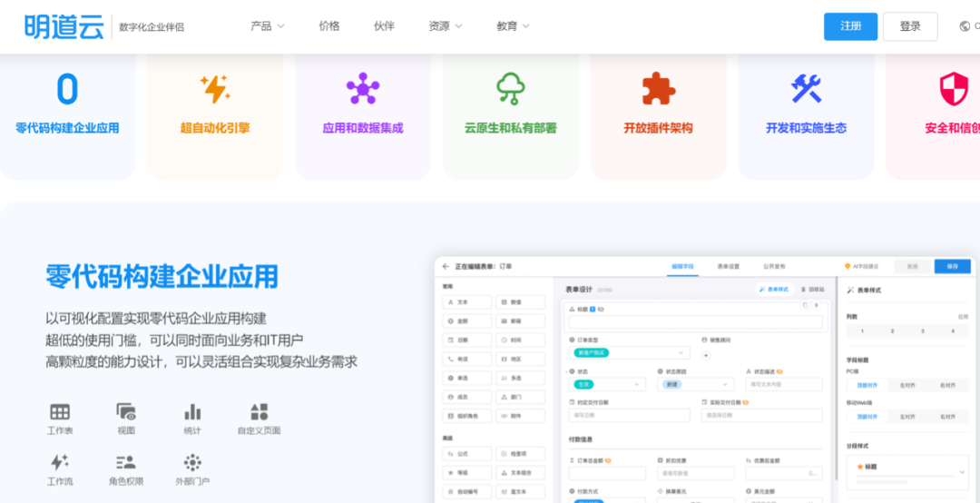Select the 开放插件架构 puzzle card
980x503 pixels.
(658, 115)
